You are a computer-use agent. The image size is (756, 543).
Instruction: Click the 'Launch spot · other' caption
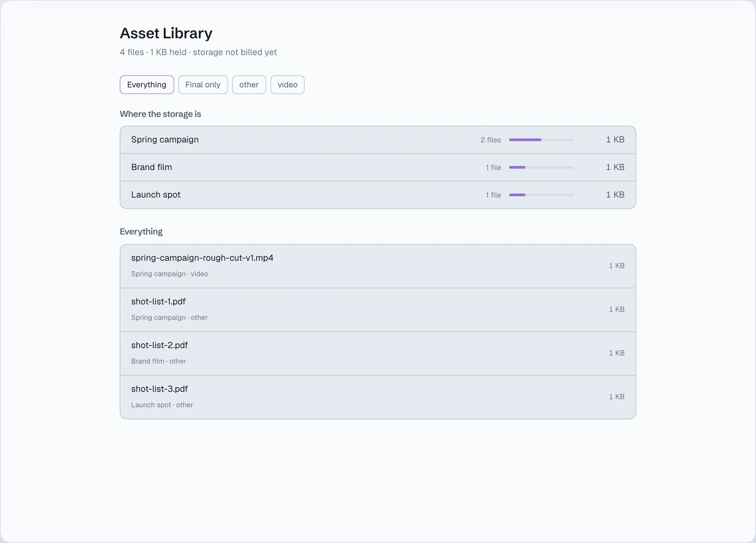coord(162,405)
